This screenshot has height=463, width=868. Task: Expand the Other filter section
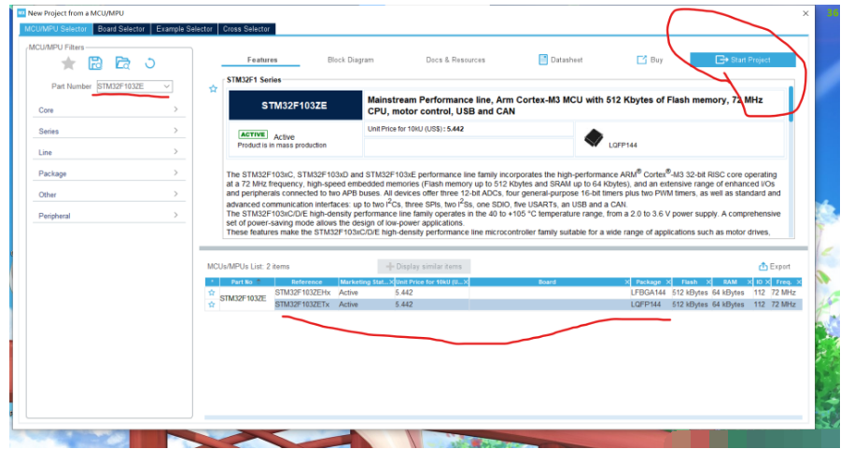pos(108,194)
